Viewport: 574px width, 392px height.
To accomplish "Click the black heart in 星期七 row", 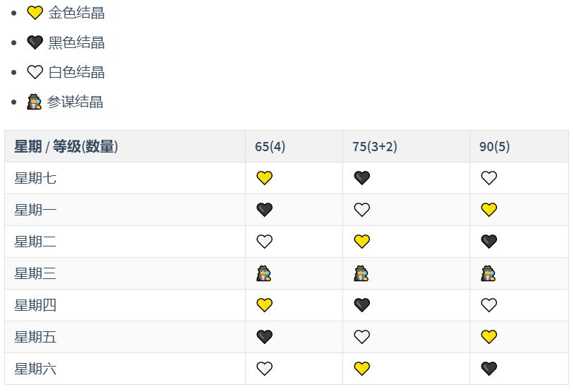I will 361,178.
